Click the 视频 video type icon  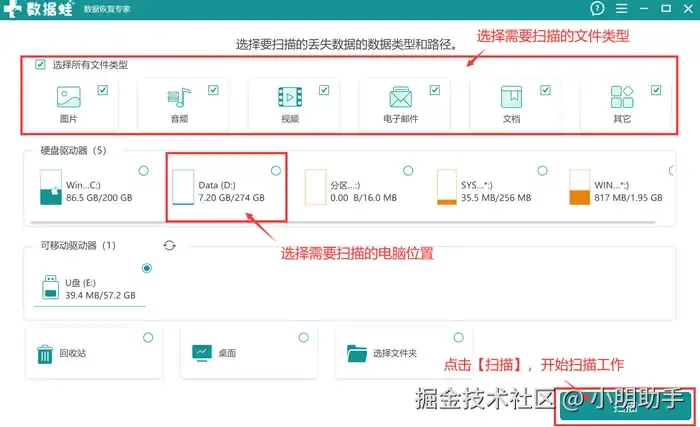290,97
